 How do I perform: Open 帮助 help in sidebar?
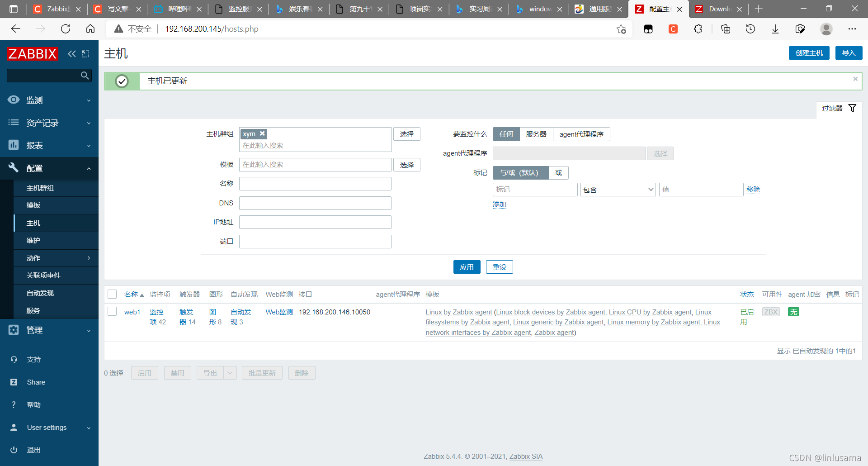pos(34,405)
